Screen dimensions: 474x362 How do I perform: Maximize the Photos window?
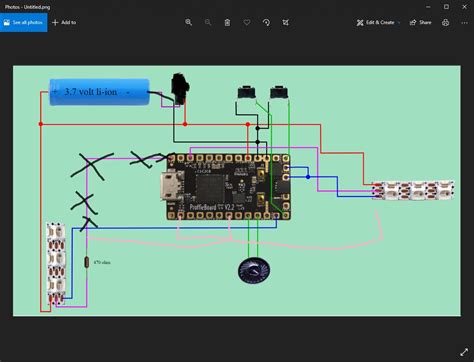point(446,7)
